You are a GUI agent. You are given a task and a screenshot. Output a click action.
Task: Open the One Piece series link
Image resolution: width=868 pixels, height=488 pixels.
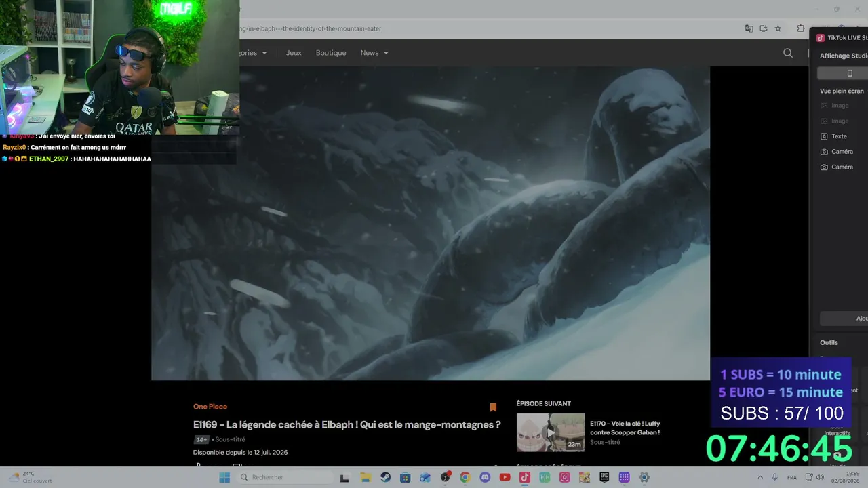tap(210, 407)
